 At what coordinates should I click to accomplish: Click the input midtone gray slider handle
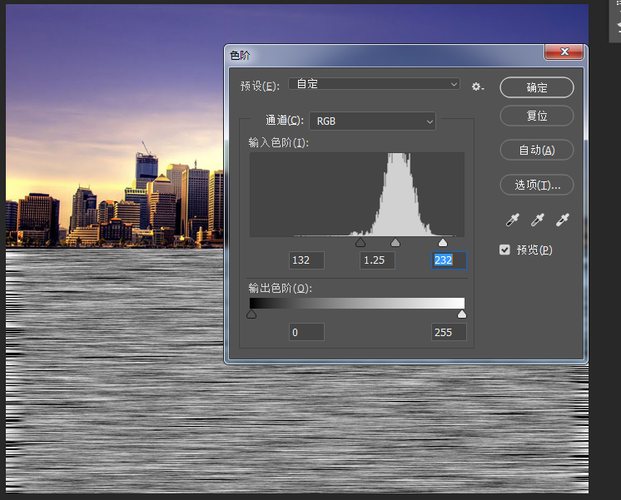coord(395,242)
